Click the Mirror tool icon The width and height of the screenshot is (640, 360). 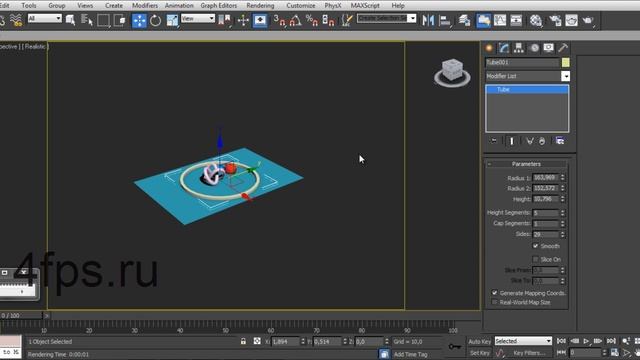(x=428, y=20)
